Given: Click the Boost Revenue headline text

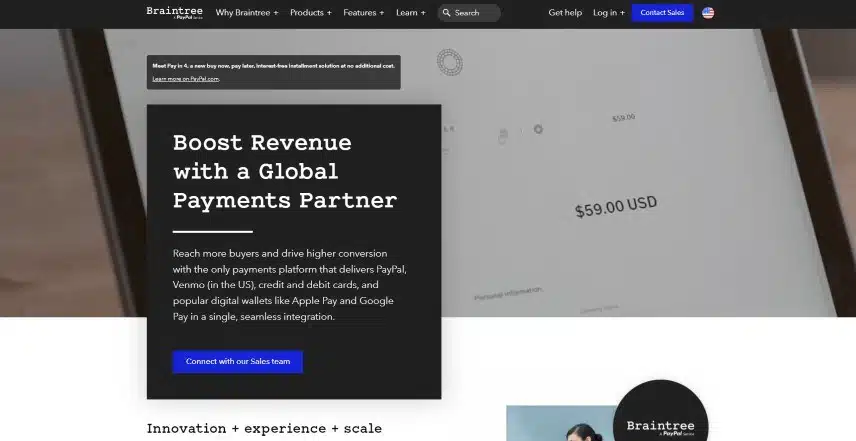Looking at the screenshot, I should (x=284, y=171).
